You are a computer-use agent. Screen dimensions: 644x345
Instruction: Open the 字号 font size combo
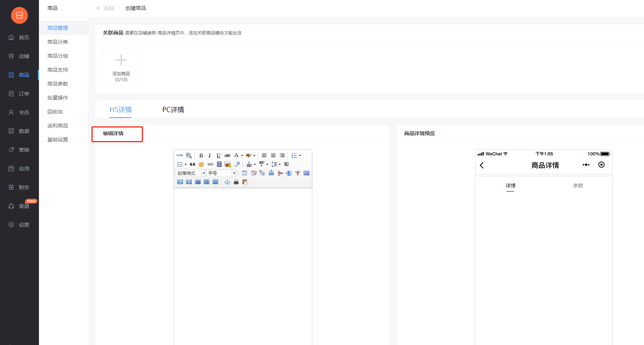click(x=221, y=173)
